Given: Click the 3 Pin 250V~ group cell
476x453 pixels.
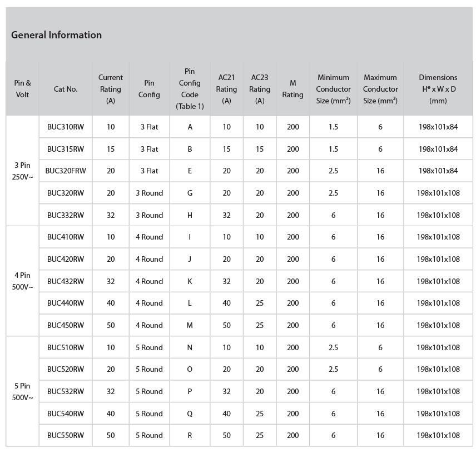Looking at the screenshot, I should tap(22, 171).
